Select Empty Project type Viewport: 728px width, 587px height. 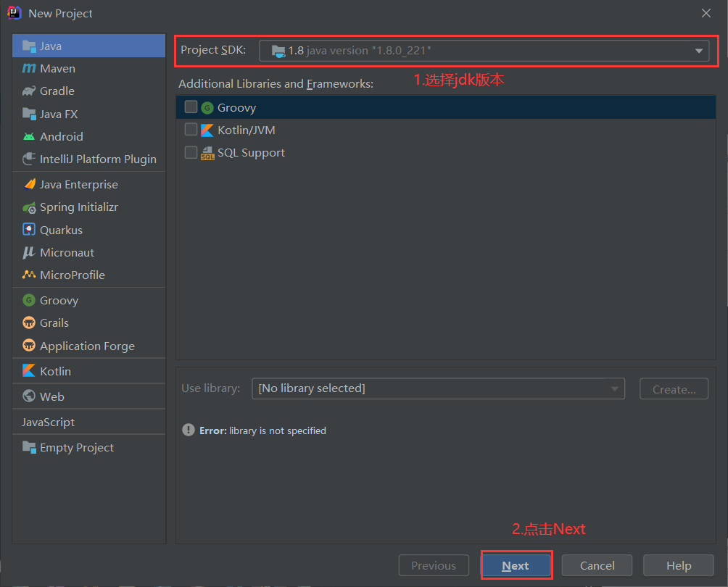coord(88,447)
